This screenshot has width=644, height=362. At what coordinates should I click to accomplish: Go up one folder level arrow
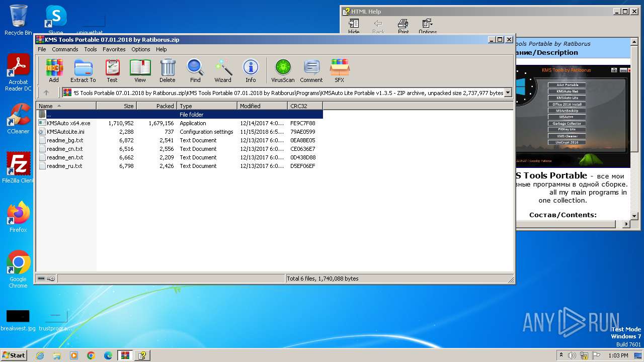point(46,93)
